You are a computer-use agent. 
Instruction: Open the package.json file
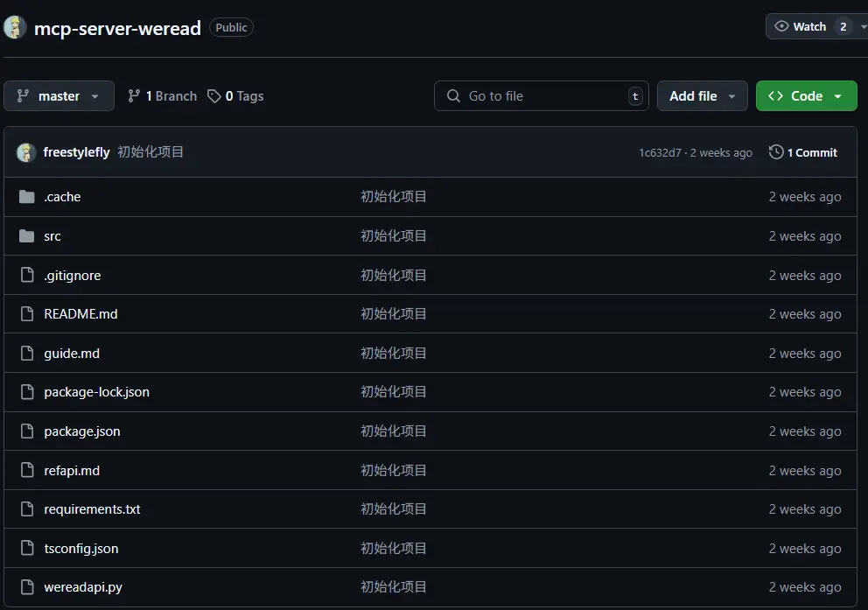pos(82,431)
